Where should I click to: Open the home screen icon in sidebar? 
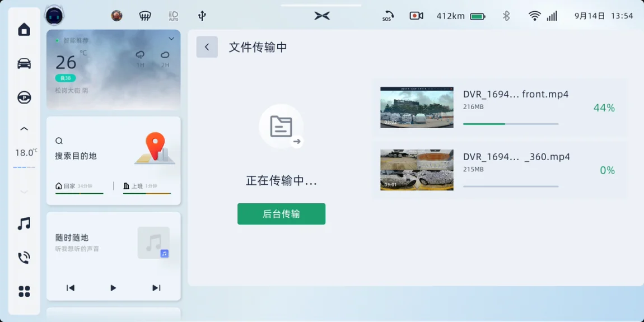(24, 30)
